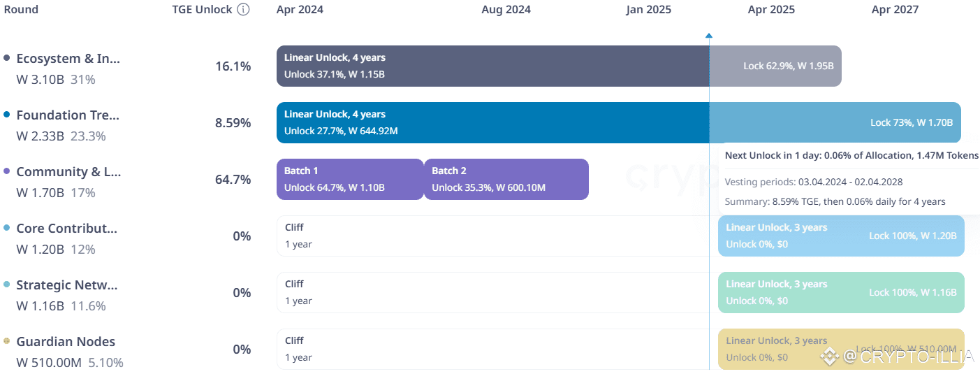
Task: Click the TGE Unlock column header
Action: [x=202, y=10]
